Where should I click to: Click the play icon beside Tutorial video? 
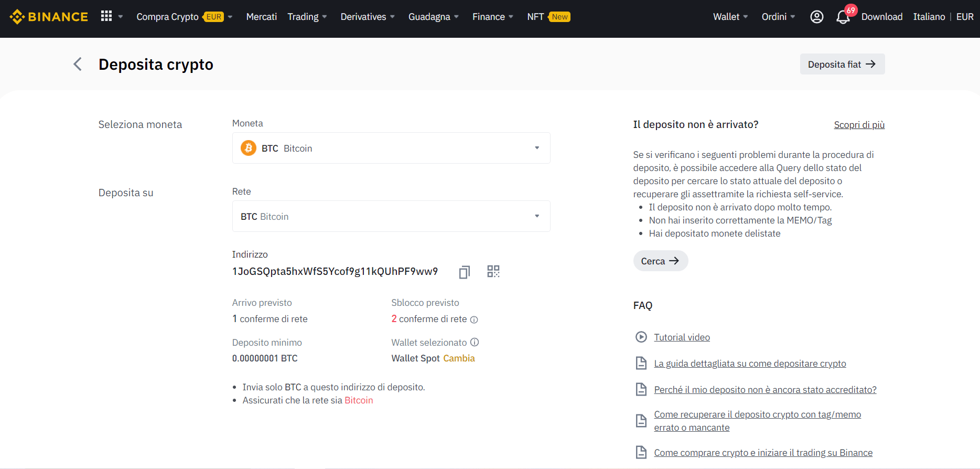click(x=641, y=337)
